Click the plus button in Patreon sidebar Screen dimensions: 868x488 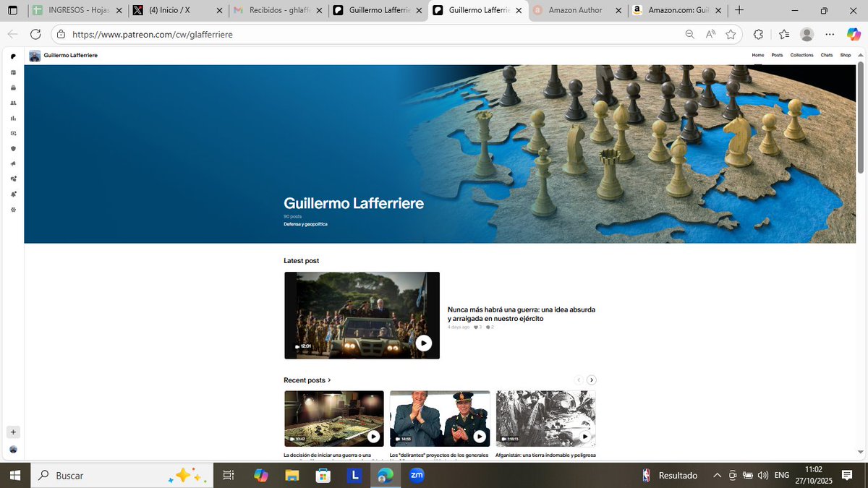coord(13,432)
